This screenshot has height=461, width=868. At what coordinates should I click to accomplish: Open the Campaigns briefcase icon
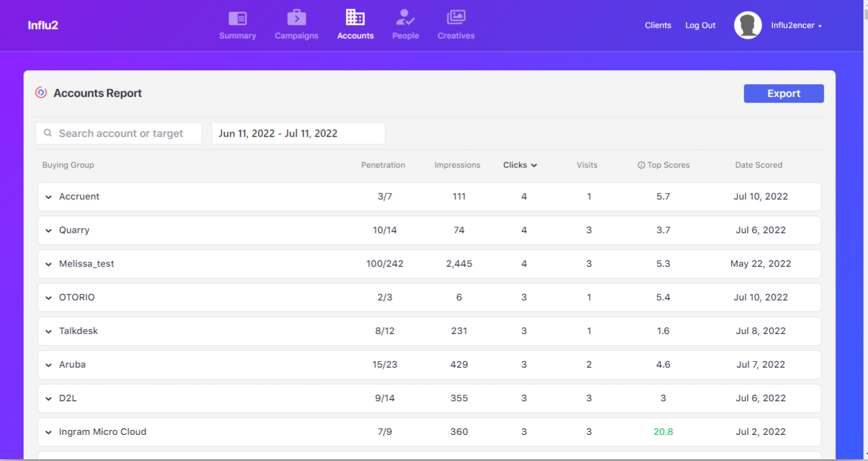point(296,17)
